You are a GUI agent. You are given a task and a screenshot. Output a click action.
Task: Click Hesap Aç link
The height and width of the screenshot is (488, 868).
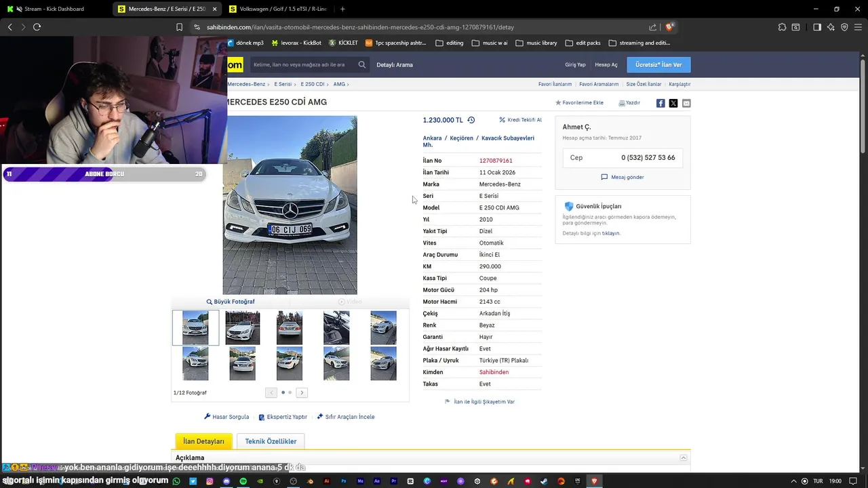coord(606,65)
